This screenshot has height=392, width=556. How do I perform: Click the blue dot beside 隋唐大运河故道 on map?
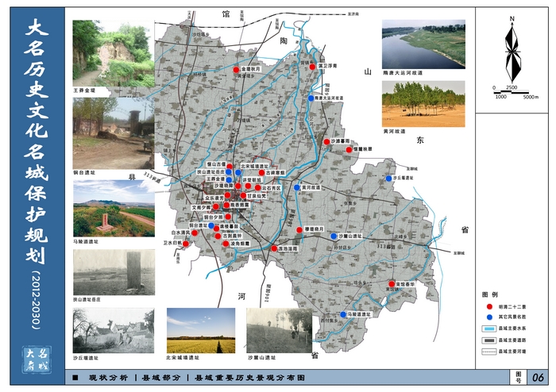point(311,98)
